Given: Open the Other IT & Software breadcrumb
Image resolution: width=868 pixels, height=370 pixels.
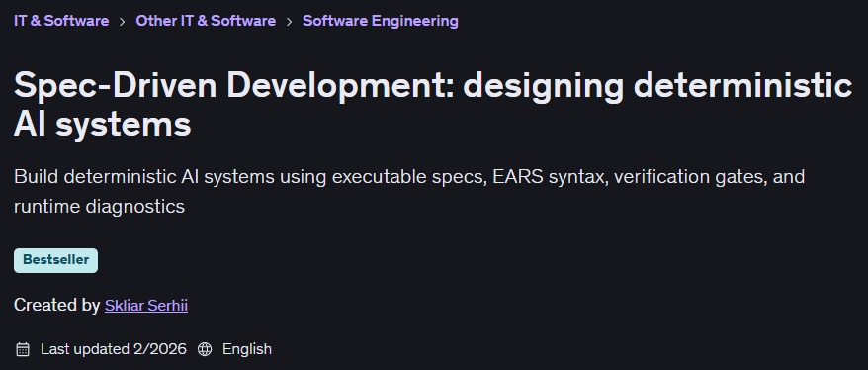Looking at the screenshot, I should [x=206, y=21].
